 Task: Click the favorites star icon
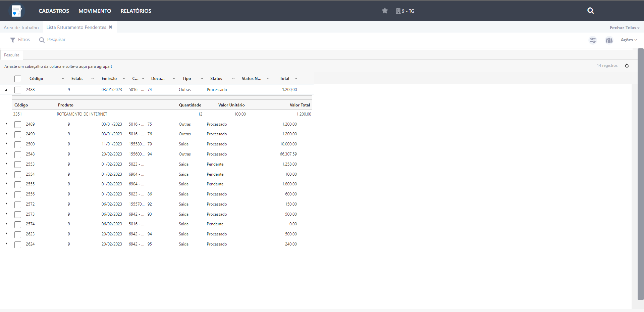click(385, 11)
